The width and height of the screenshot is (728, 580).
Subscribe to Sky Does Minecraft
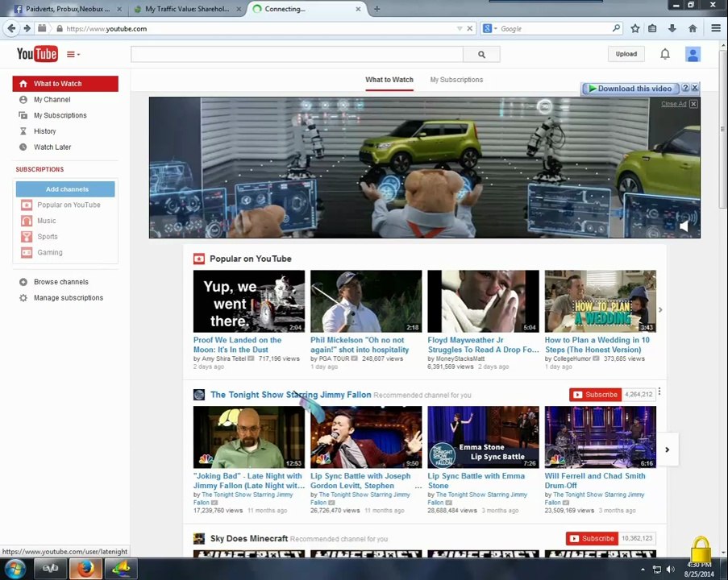pos(592,538)
